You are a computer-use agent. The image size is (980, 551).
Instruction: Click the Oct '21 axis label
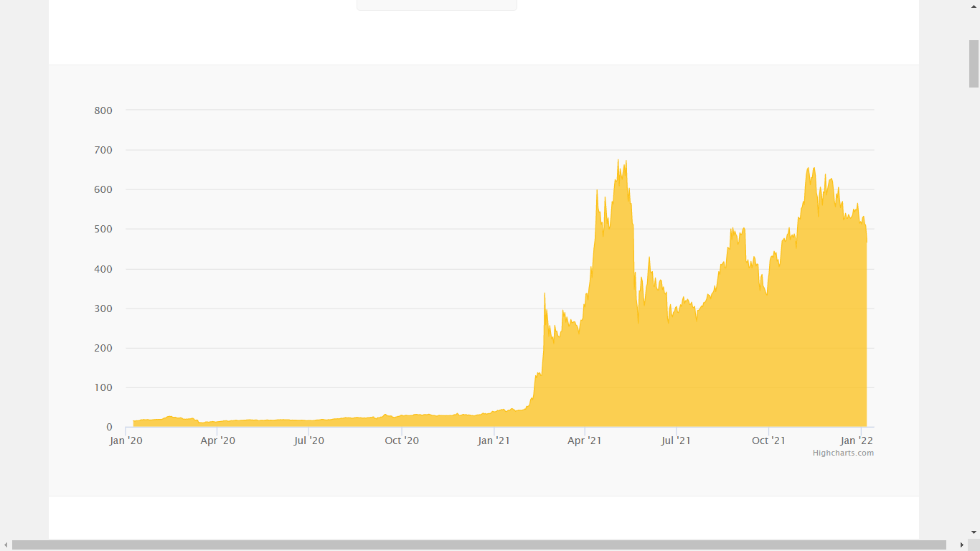pos(768,441)
